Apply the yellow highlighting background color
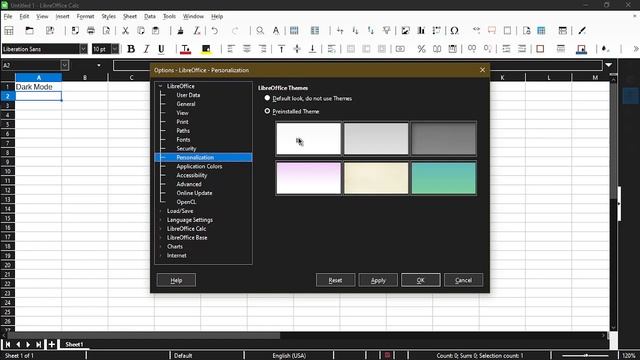The width and height of the screenshot is (640, 360). click(206, 49)
